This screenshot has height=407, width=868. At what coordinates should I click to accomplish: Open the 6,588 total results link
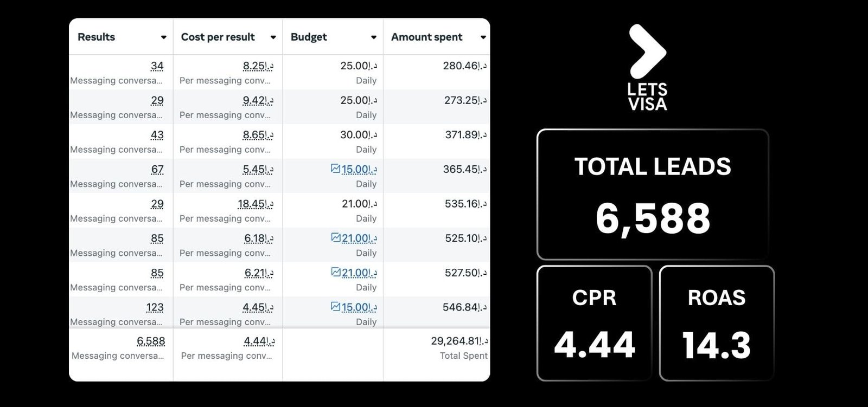coord(151,341)
